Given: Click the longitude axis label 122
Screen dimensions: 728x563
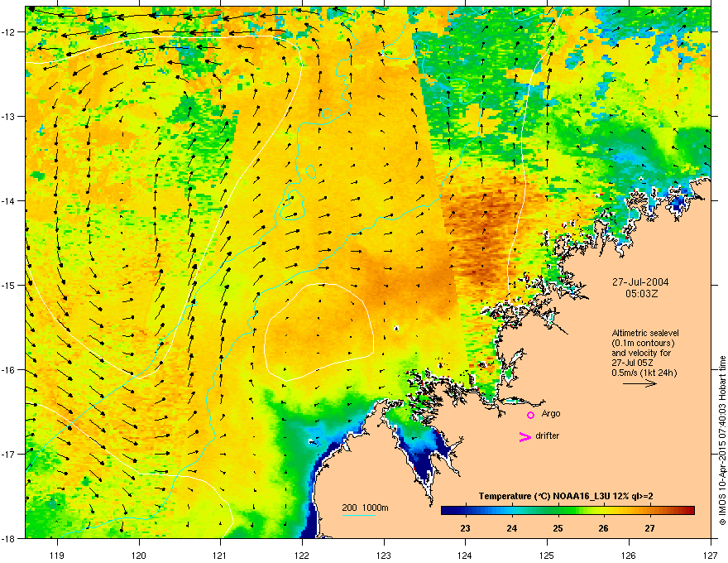Looking at the screenshot, I should point(302,556).
